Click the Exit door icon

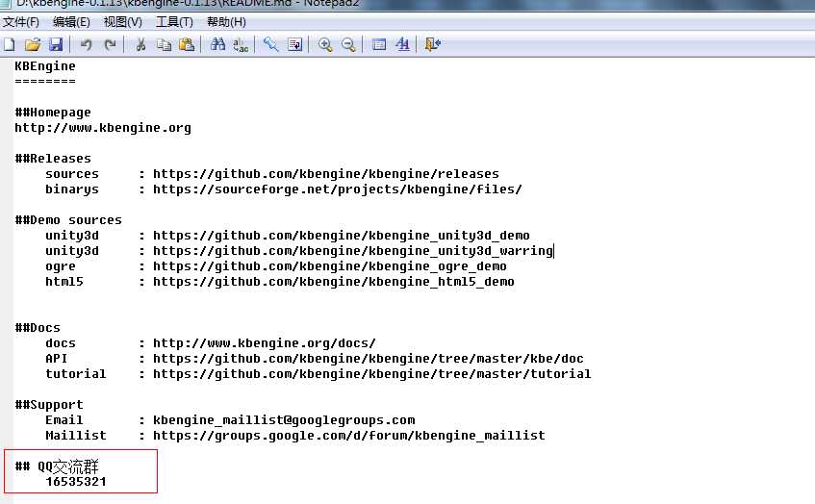tap(432, 44)
